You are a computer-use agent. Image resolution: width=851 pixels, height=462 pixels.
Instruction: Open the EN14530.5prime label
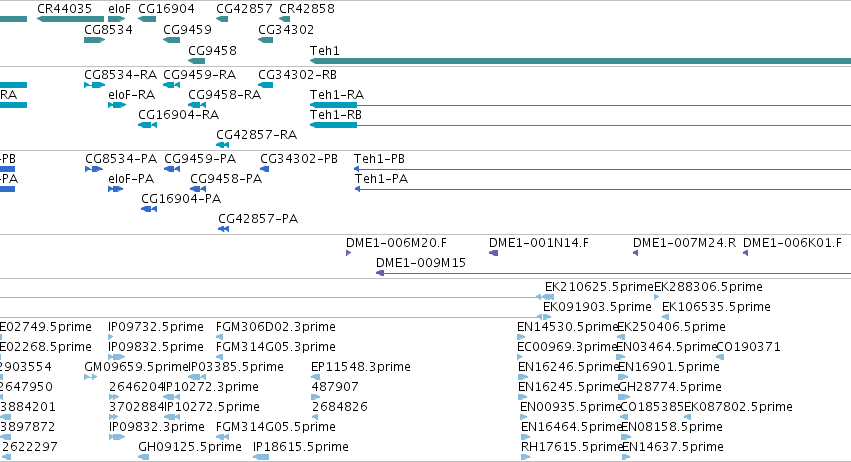(x=568, y=327)
